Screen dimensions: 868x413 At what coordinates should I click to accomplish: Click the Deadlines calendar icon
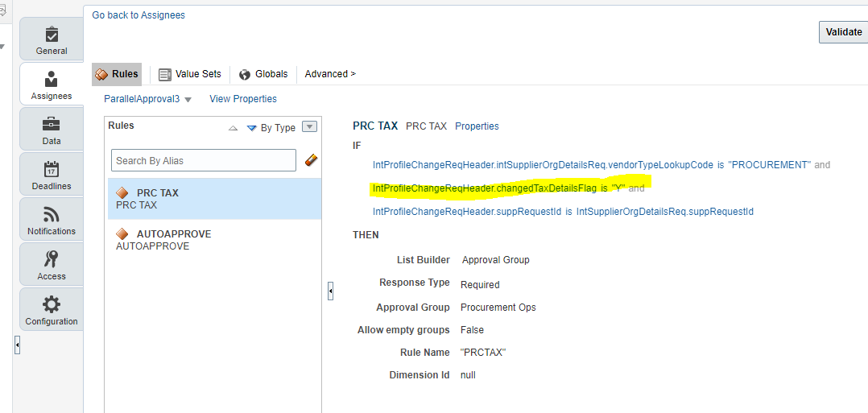(x=52, y=169)
